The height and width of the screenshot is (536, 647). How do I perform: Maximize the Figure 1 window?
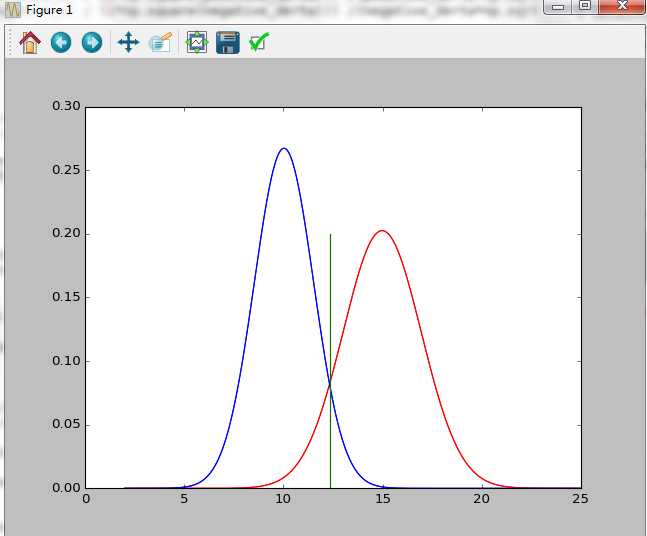tap(585, 6)
